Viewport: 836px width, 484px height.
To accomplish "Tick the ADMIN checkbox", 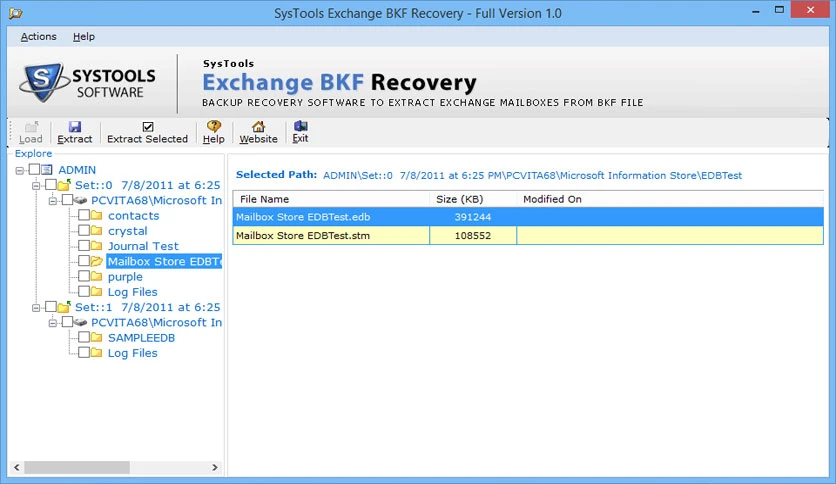I will click(34, 170).
